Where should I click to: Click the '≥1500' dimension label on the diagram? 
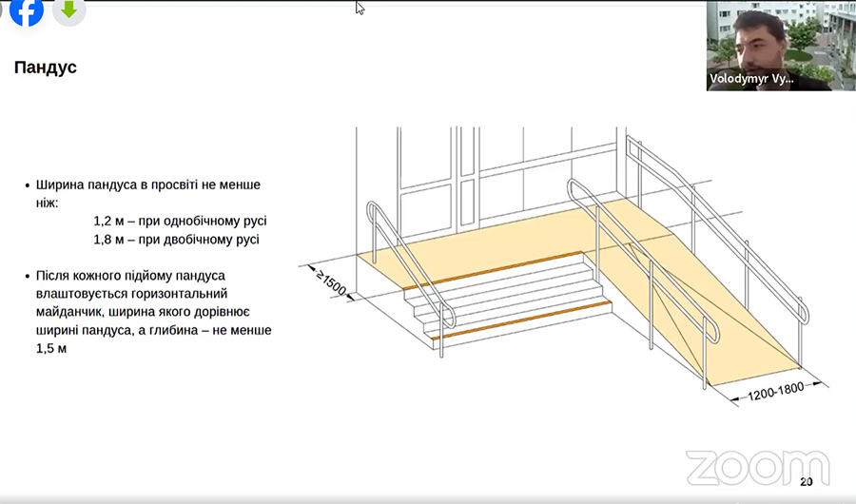click(x=331, y=282)
